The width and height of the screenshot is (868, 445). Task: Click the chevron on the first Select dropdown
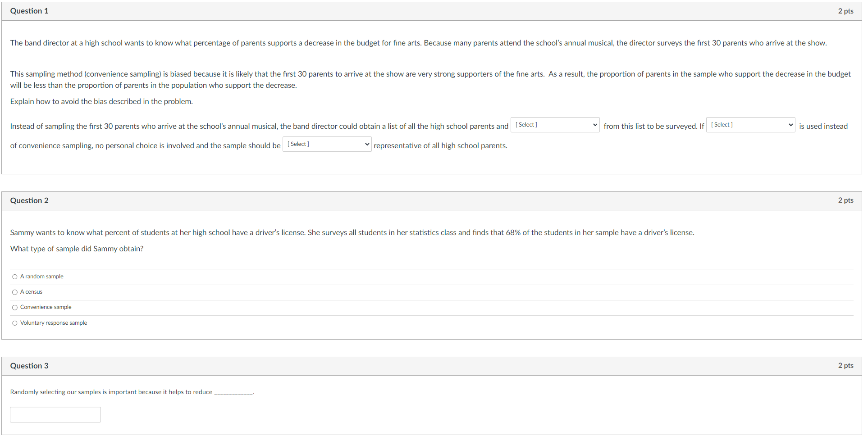[594, 125]
